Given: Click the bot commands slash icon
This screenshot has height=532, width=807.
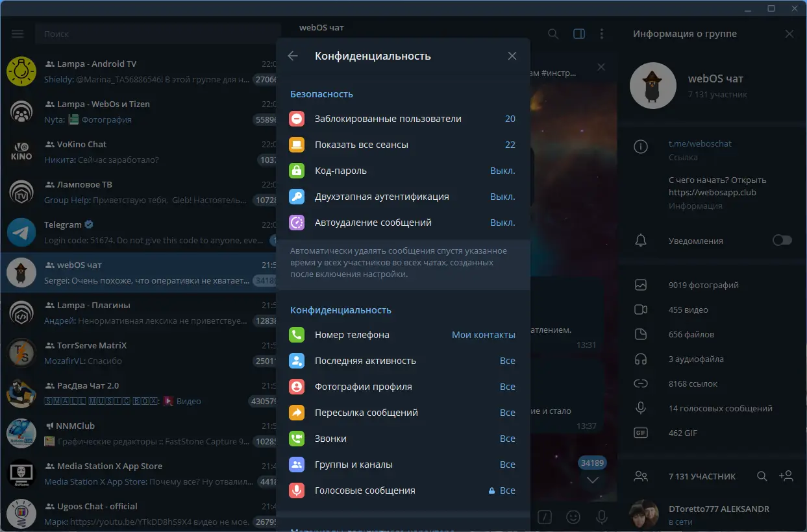Looking at the screenshot, I should click(545, 517).
